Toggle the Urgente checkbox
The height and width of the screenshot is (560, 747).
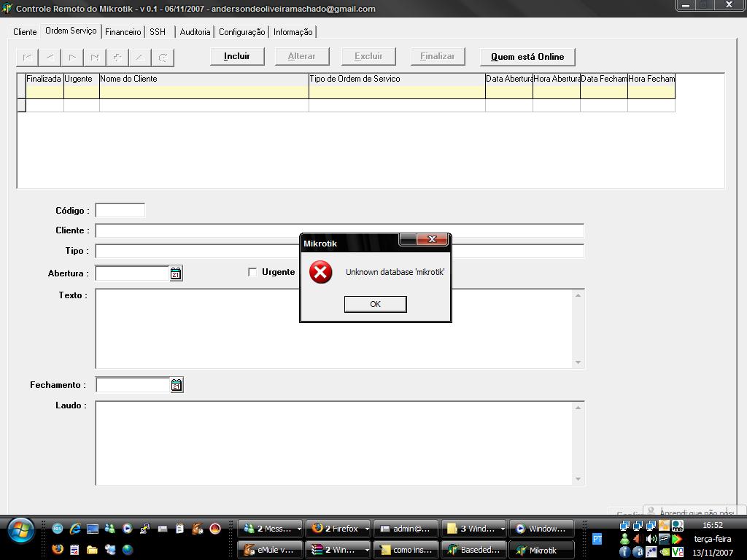click(x=252, y=272)
